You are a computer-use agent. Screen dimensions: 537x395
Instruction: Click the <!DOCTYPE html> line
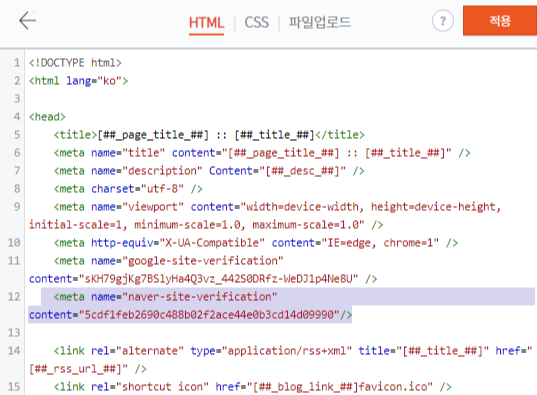pyautogui.click(x=75, y=63)
